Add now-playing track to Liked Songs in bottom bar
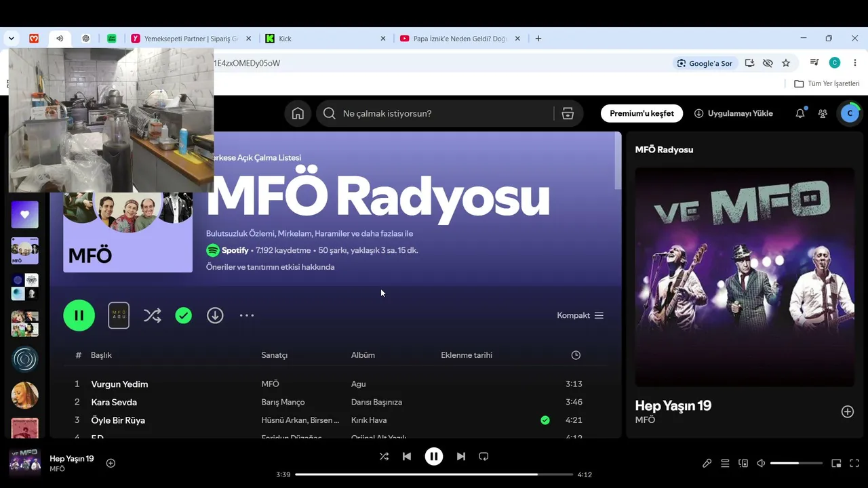Screen dimensions: 868x488 111,463
